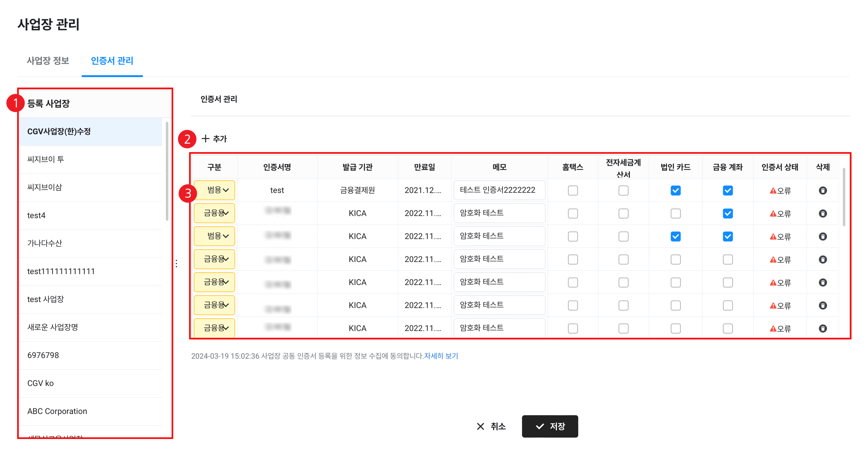Click memo field containing 테스트 인증서2222222
The image size is (868, 469).
(x=499, y=190)
